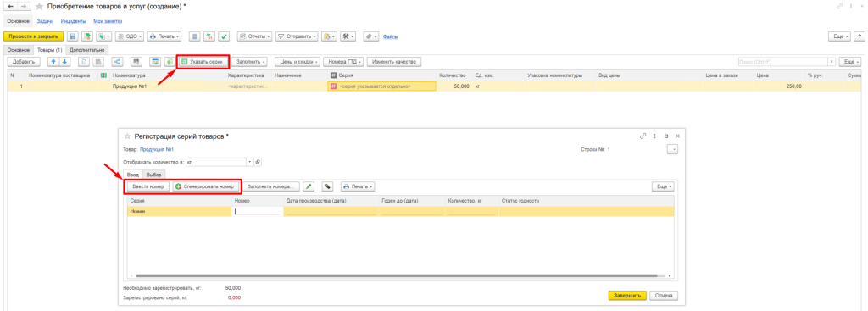Screen dimensions: 868x311
Task: Switch to the Задачи navigation link
Action: [46, 21]
